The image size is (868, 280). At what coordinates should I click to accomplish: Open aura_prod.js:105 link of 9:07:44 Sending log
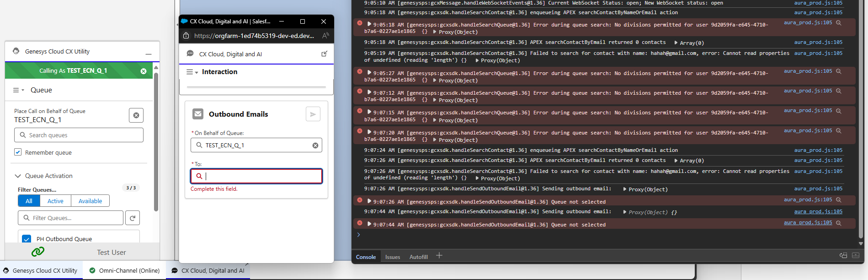tap(818, 212)
